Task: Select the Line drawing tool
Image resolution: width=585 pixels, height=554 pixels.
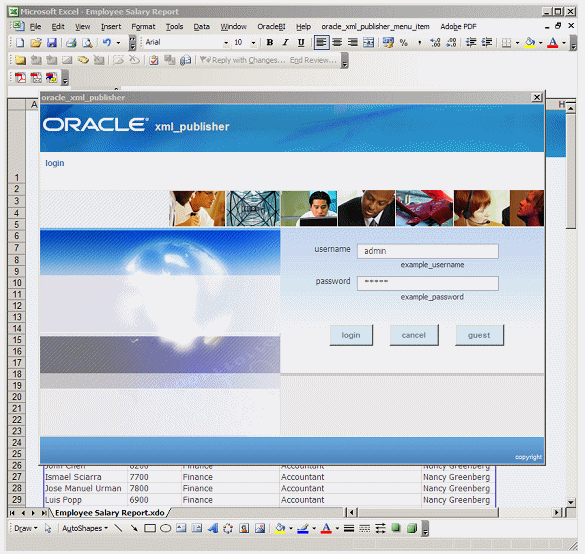Action: [118, 528]
